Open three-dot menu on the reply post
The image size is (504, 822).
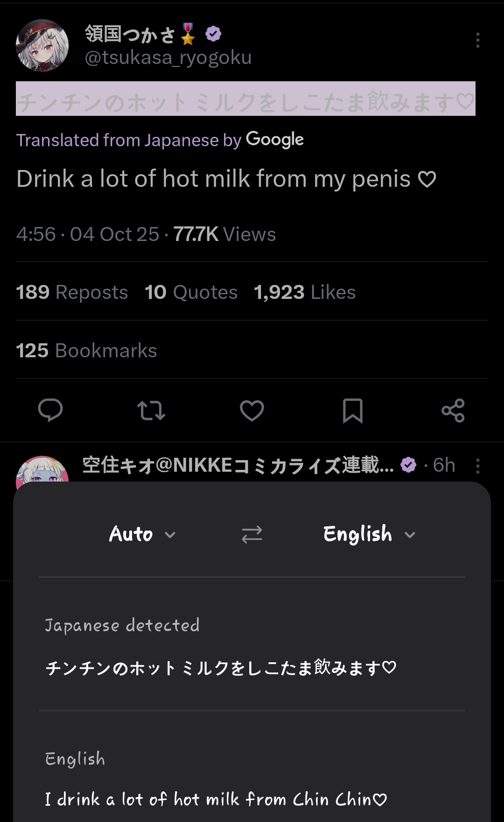pos(477,466)
